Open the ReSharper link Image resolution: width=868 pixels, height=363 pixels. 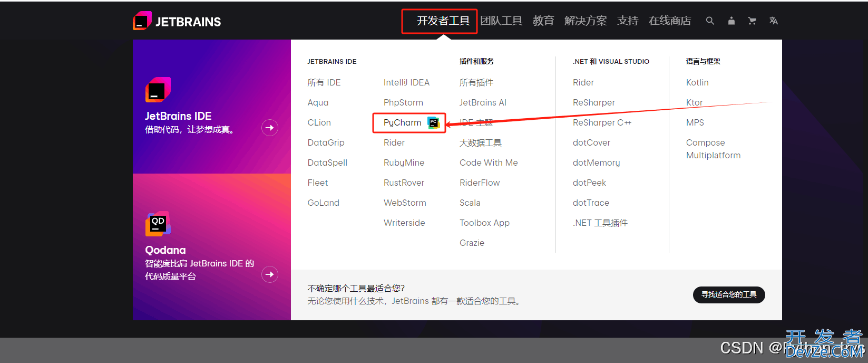(x=594, y=102)
